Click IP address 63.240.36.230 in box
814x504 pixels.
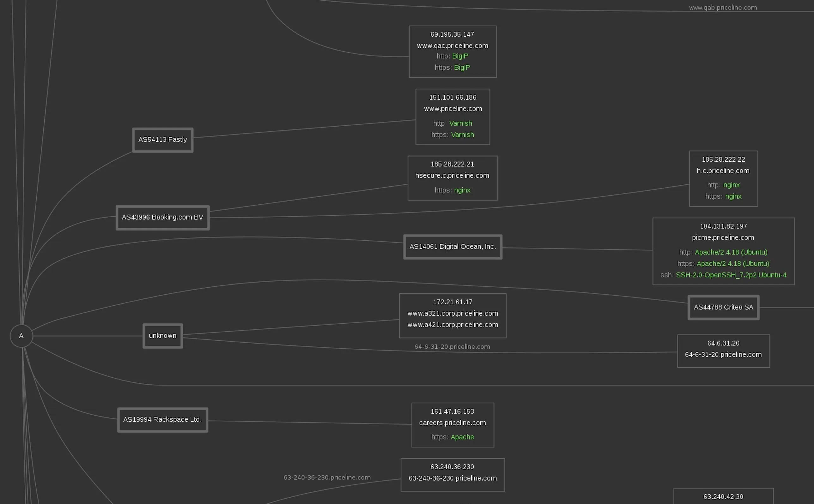[452, 467]
